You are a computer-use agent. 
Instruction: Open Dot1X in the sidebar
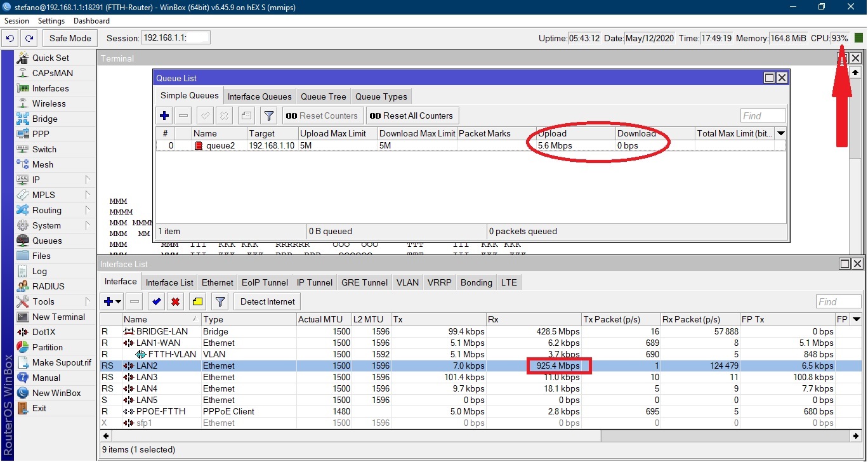[44, 332]
